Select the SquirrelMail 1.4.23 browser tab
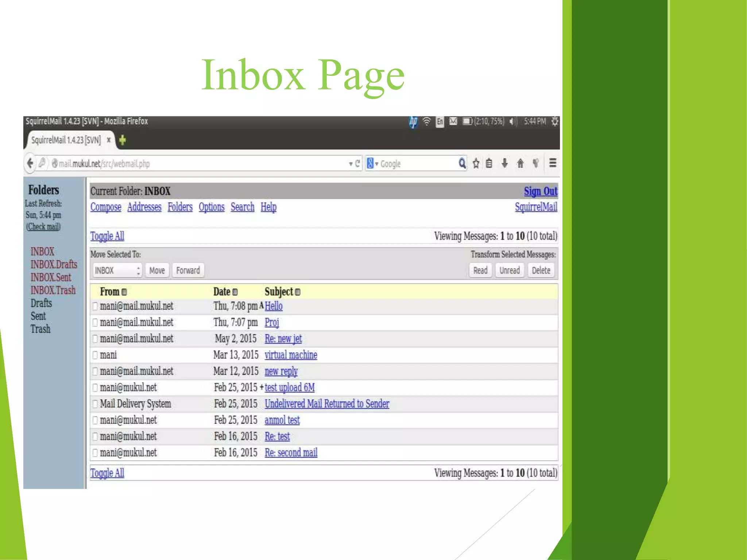747x560 pixels. [66, 140]
